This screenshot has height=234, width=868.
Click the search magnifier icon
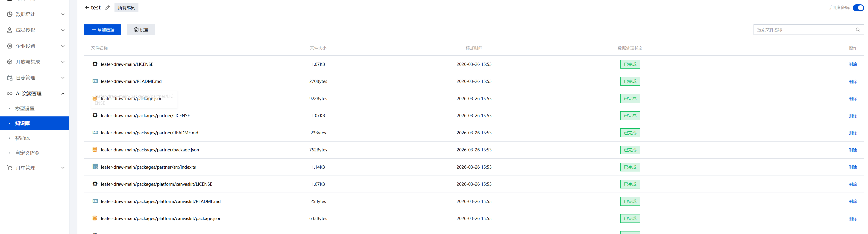point(858,30)
